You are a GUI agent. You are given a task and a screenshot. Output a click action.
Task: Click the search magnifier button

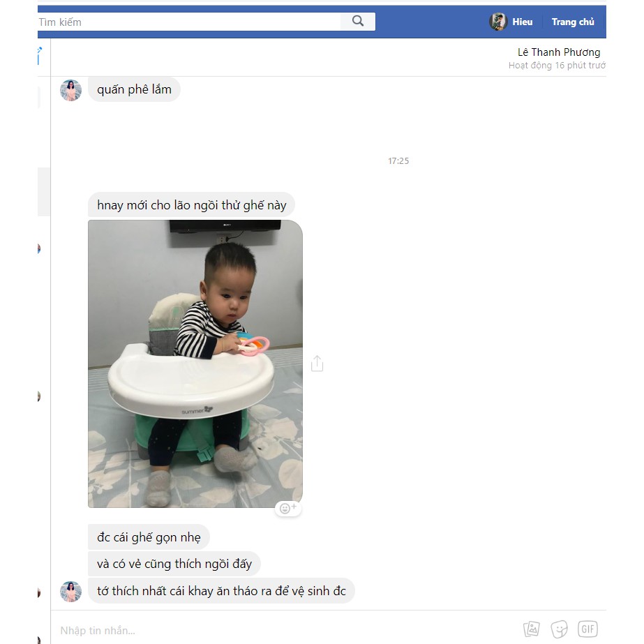coord(358,22)
